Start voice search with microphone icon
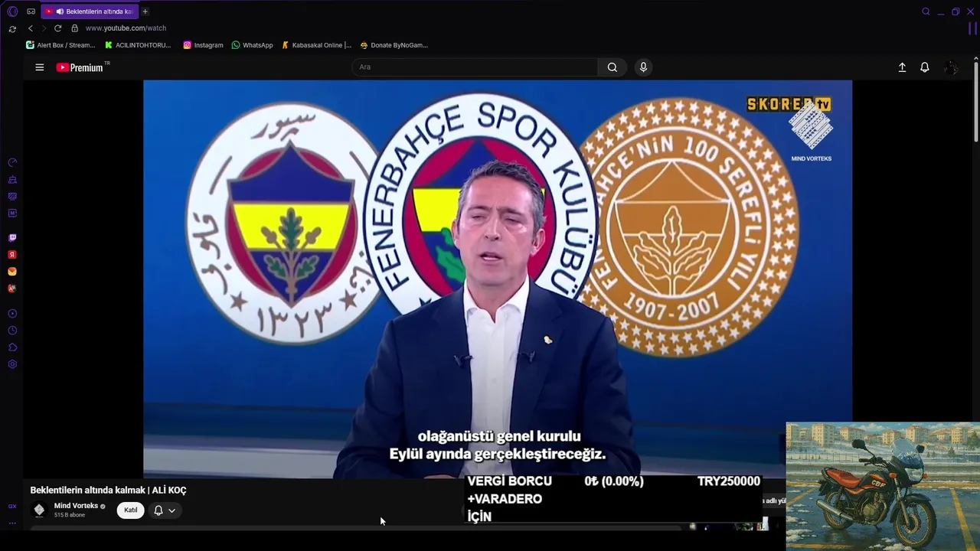Image resolution: width=980 pixels, height=551 pixels. pyautogui.click(x=643, y=67)
